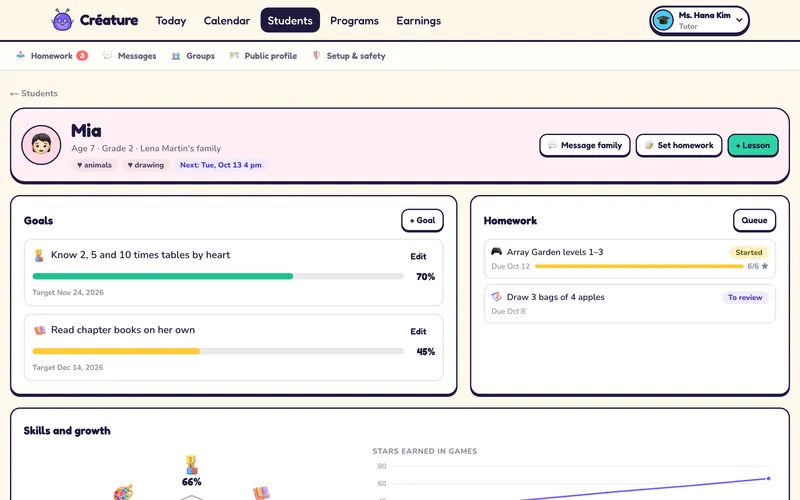Click the Array Garden game controller icon
This screenshot has width=800, height=500.
click(496, 252)
